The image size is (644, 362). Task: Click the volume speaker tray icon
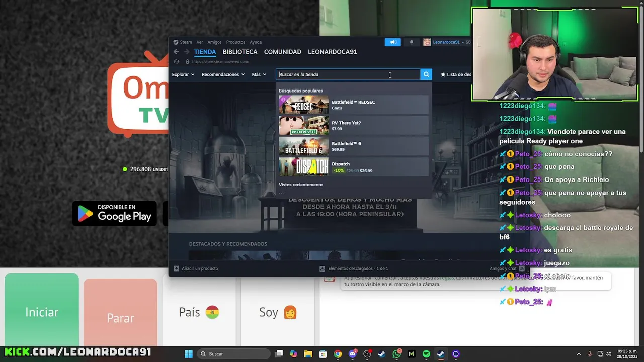[x=608, y=354]
